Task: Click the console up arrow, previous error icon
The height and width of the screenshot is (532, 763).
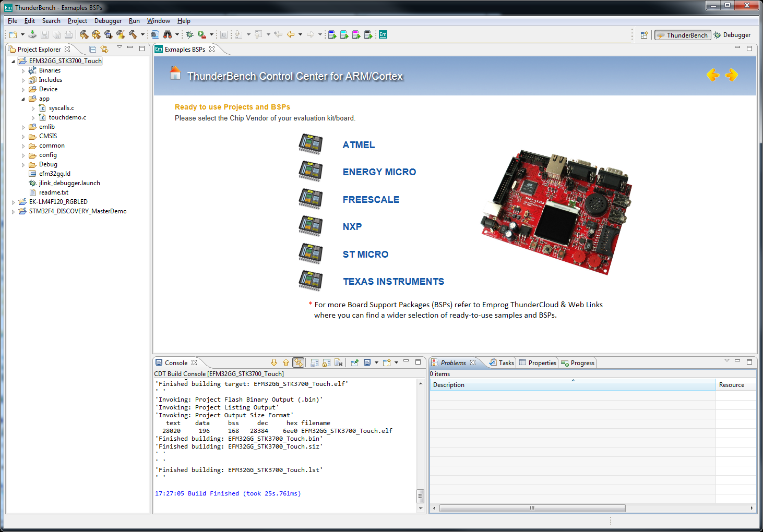Action: click(286, 362)
